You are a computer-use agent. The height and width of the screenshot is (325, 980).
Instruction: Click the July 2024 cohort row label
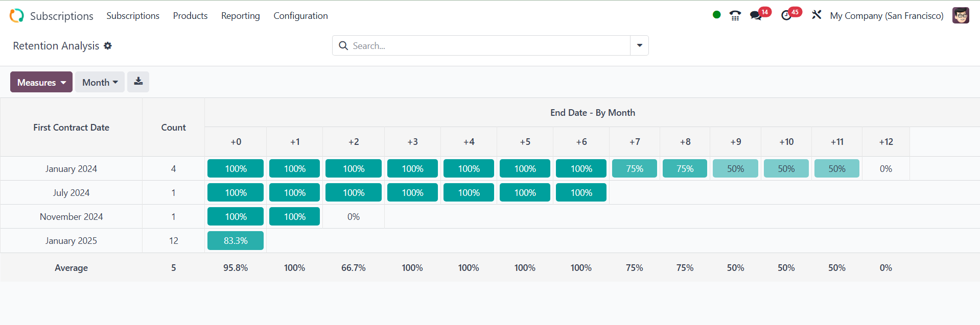pos(71,193)
